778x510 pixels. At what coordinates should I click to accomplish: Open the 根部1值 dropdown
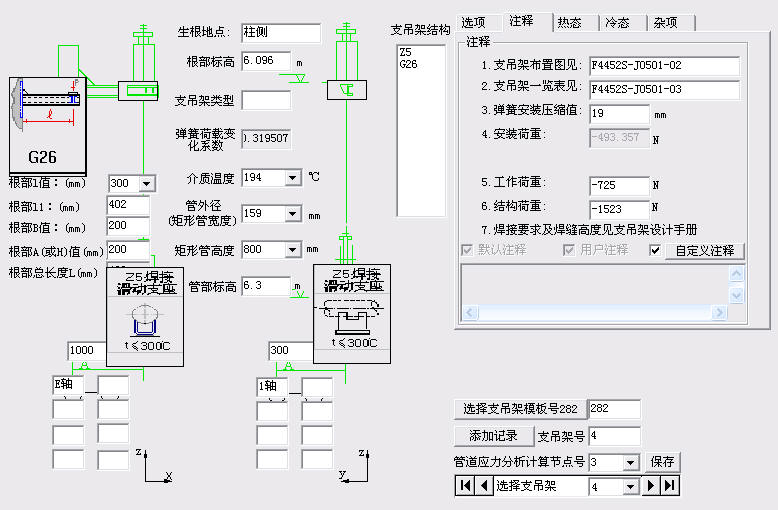click(147, 184)
